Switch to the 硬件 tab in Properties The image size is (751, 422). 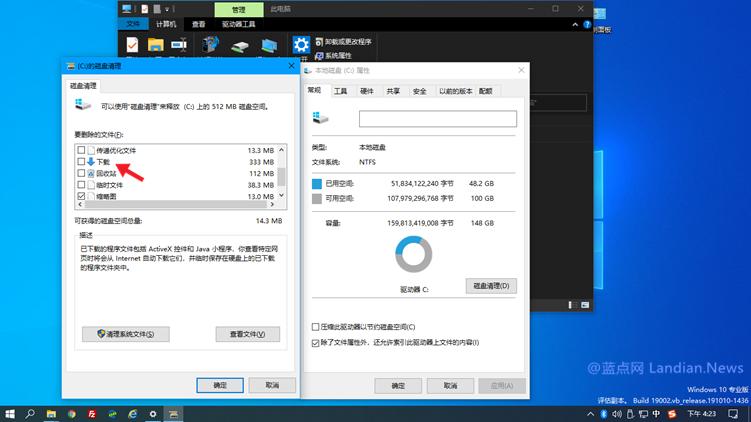367,91
